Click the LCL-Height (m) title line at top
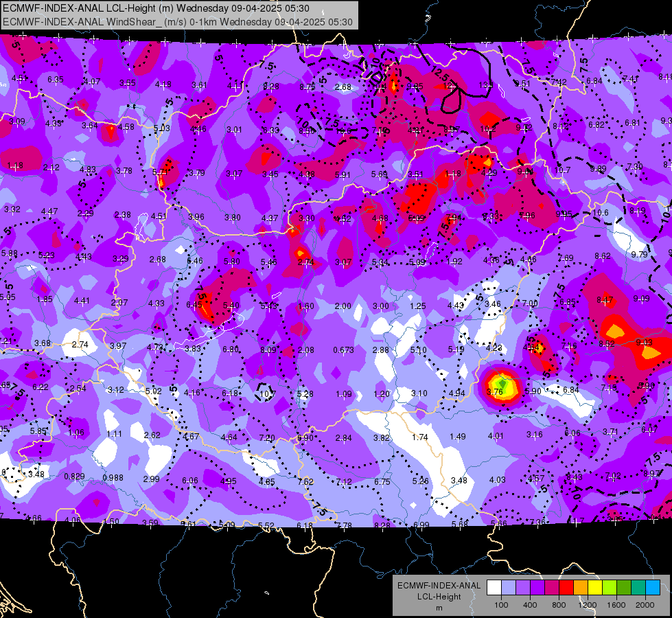 coord(156,8)
